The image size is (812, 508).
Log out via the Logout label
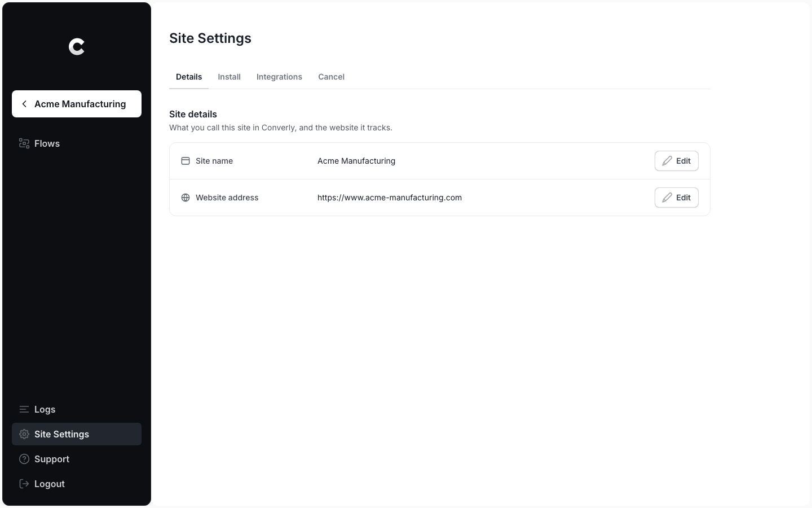coord(50,484)
